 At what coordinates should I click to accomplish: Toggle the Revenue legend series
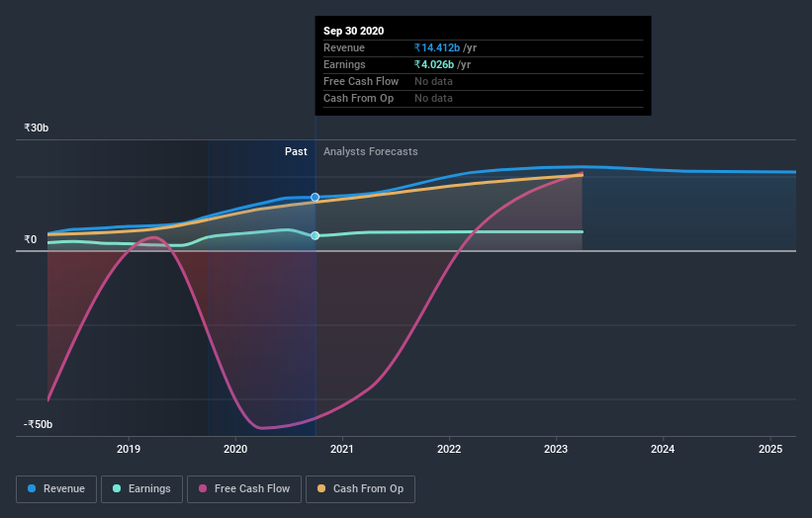(x=56, y=489)
